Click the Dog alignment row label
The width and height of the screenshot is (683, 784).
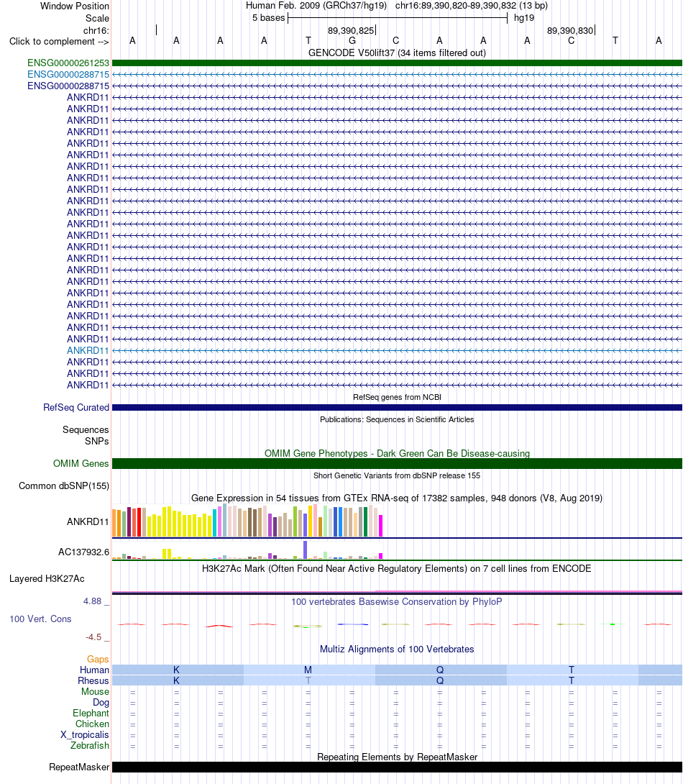tap(101, 703)
